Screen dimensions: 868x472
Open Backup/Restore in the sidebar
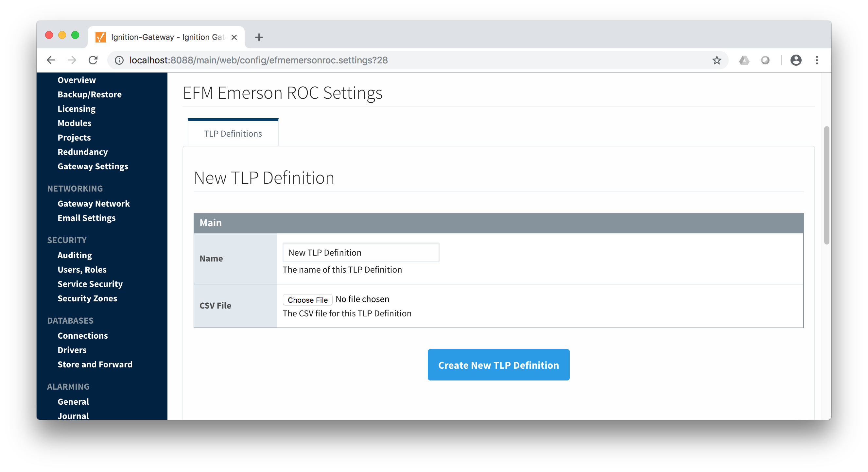coord(89,94)
